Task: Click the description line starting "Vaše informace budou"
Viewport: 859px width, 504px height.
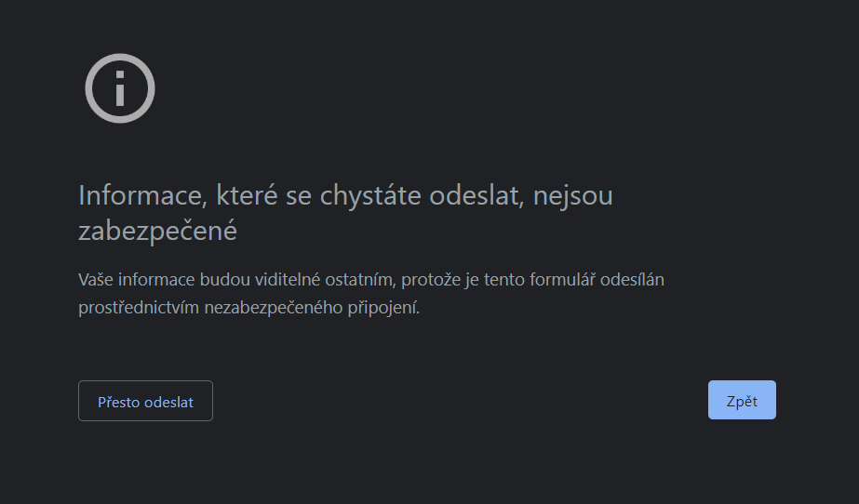Action: coord(370,279)
